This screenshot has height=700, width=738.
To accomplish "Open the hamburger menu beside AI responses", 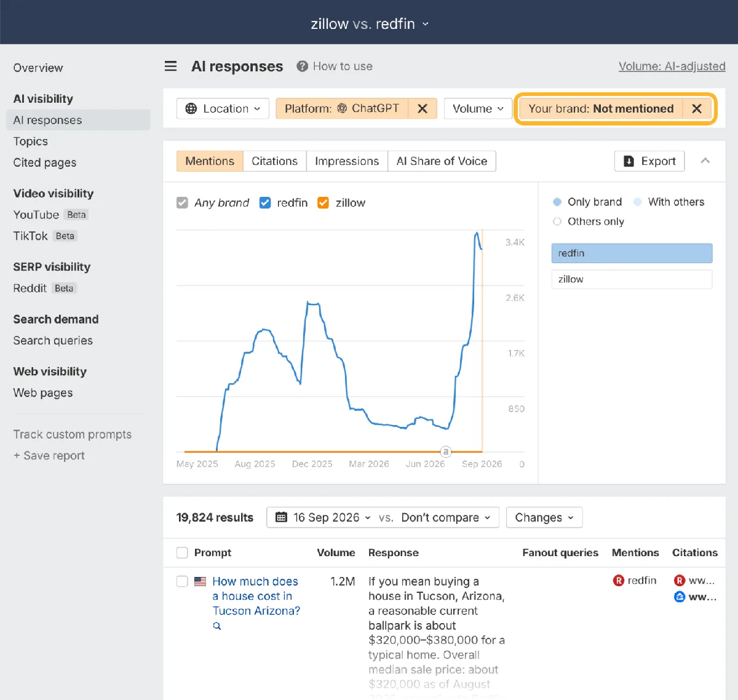I will click(170, 66).
